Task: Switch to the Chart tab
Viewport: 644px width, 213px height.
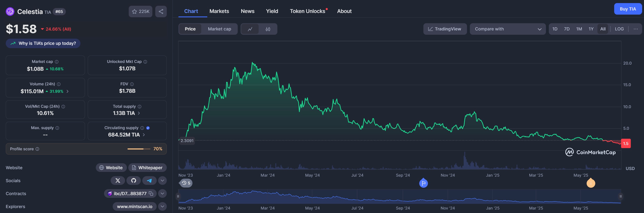Action: [x=191, y=11]
